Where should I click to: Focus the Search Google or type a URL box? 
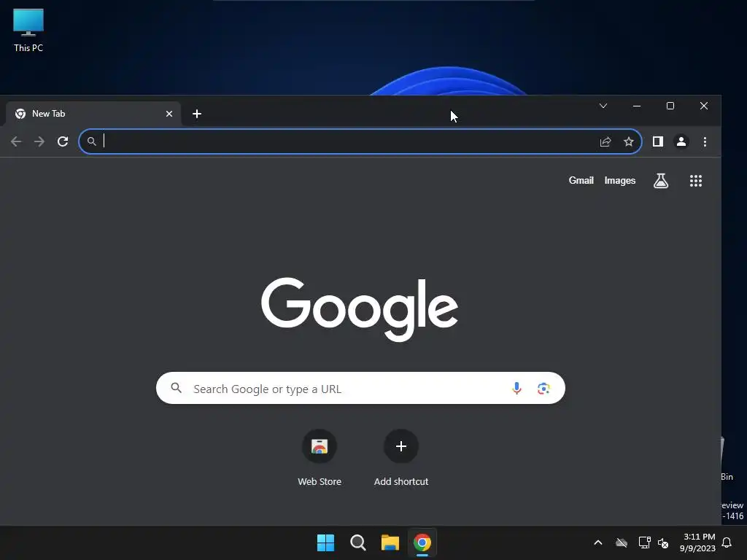pyautogui.click(x=360, y=388)
